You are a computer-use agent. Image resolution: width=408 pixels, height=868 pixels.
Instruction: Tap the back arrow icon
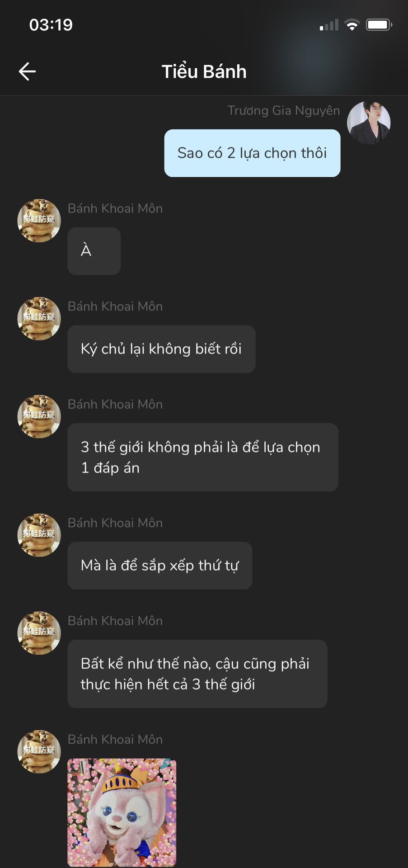coord(27,71)
